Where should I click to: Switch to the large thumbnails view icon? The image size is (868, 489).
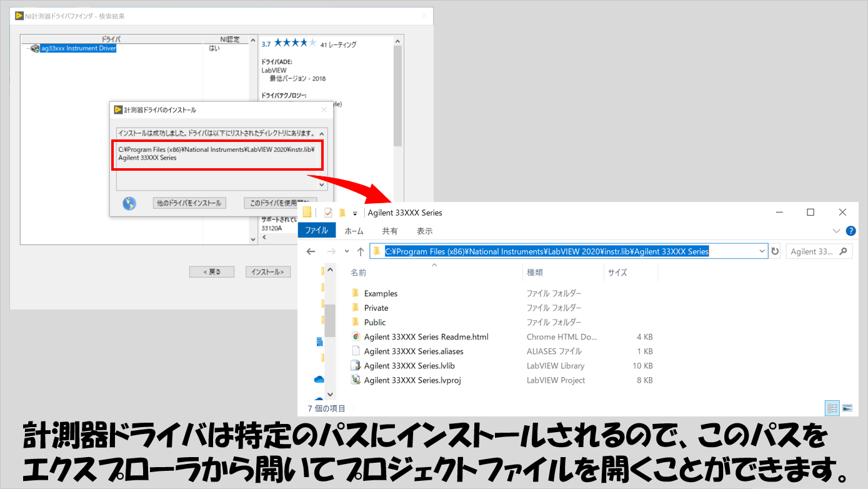(847, 408)
